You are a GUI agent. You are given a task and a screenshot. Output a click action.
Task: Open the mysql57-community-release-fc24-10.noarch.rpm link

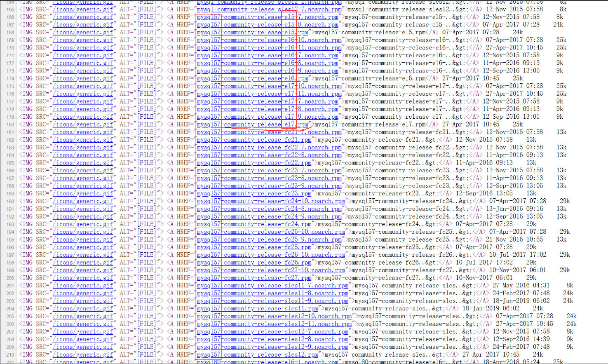point(271,201)
